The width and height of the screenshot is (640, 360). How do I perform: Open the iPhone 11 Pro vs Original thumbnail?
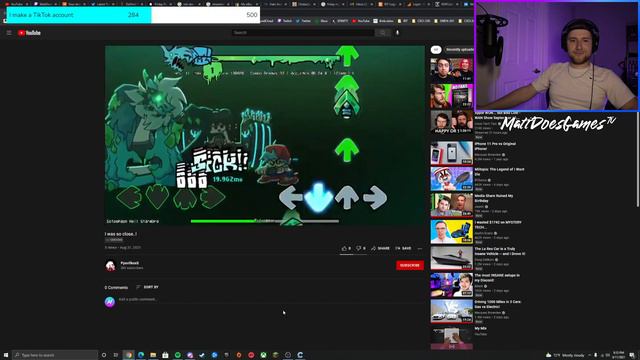[x=451, y=153]
